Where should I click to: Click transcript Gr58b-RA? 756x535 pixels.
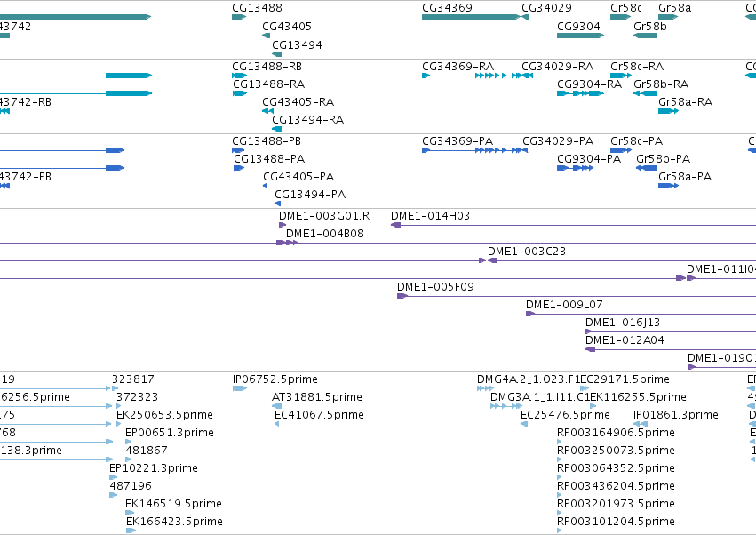click(661, 84)
